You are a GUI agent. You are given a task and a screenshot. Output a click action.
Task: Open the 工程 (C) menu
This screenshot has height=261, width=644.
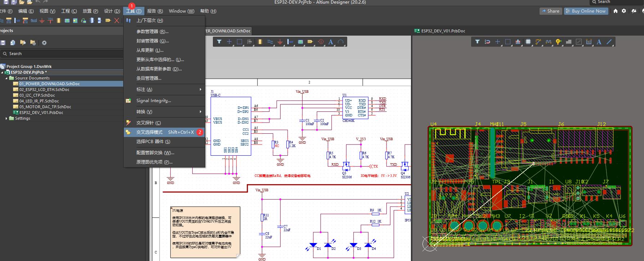pos(69,11)
